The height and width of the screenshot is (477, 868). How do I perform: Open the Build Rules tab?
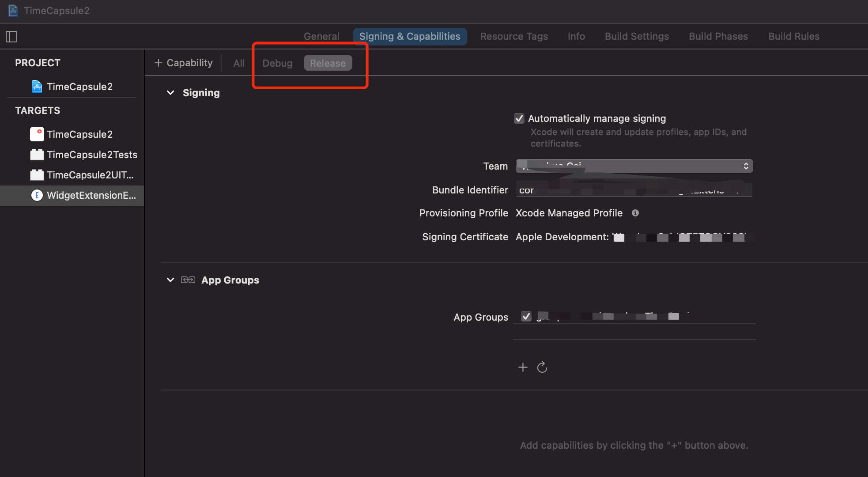pyautogui.click(x=794, y=36)
